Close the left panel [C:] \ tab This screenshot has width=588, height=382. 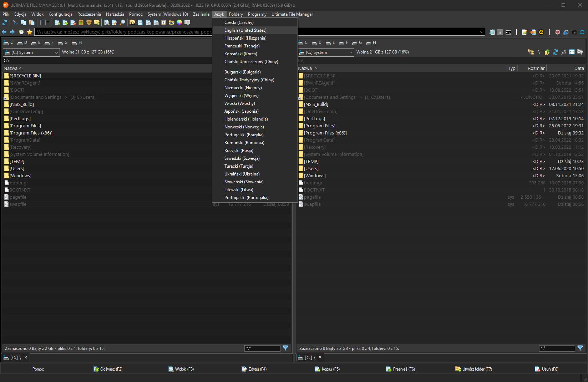pos(26,357)
